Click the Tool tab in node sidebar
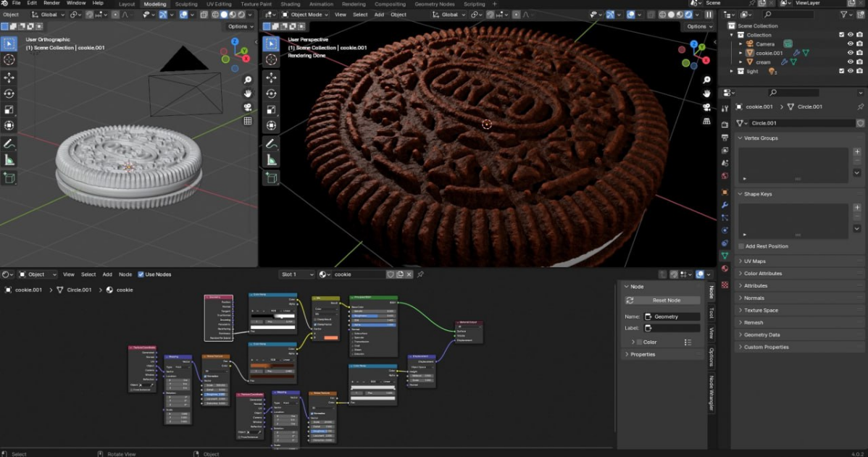Viewport: 868px width, 457px height. coord(712,313)
